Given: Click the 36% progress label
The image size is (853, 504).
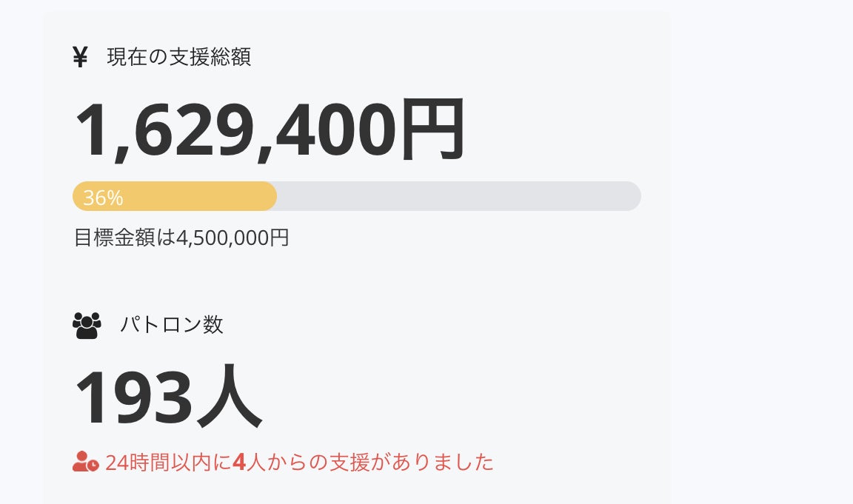Looking at the screenshot, I should [x=103, y=198].
